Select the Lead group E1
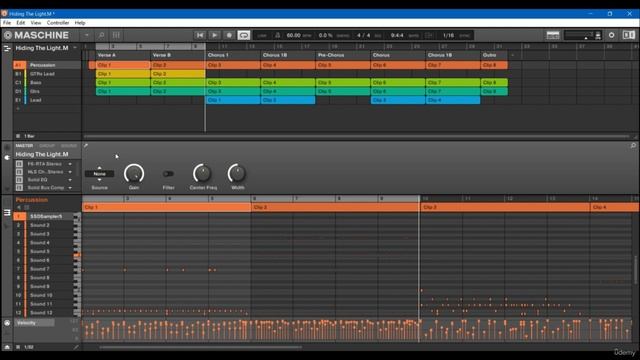 [47, 100]
